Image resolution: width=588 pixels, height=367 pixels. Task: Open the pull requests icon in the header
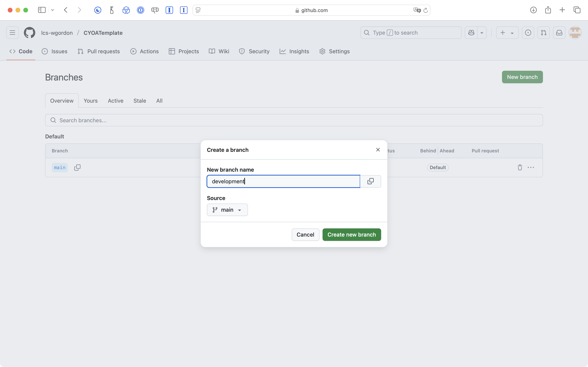click(544, 33)
